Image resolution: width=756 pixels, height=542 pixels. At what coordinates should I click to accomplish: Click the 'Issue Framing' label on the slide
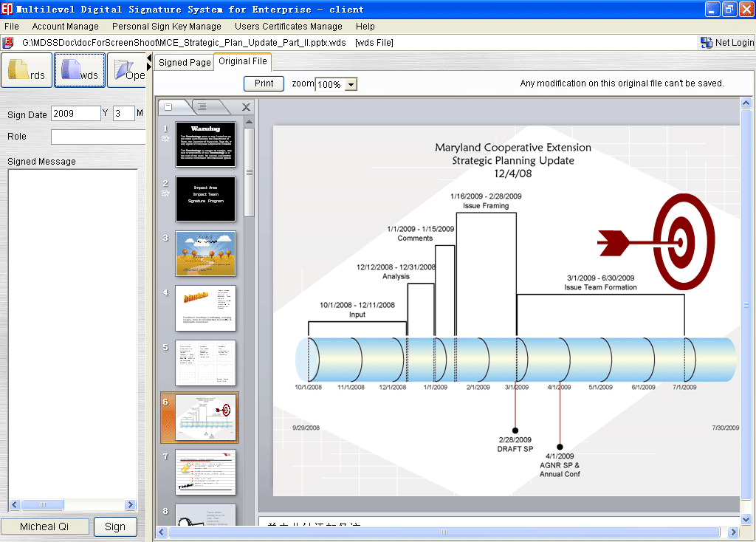(486, 206)
